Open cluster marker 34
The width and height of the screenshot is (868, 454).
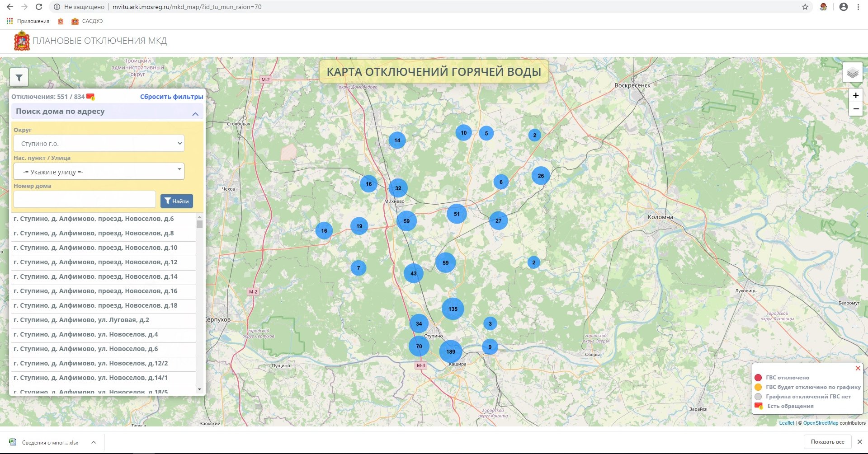tap(419, 323)
